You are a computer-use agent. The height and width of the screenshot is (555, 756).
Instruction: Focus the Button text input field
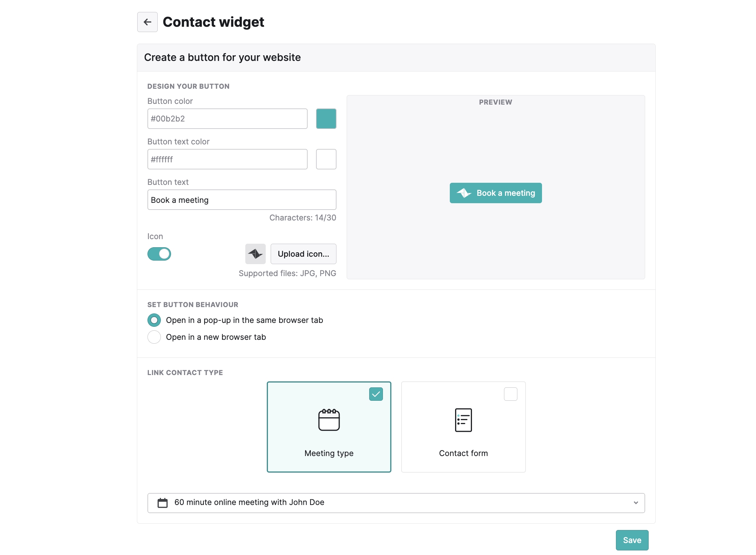tap(242, 200)
